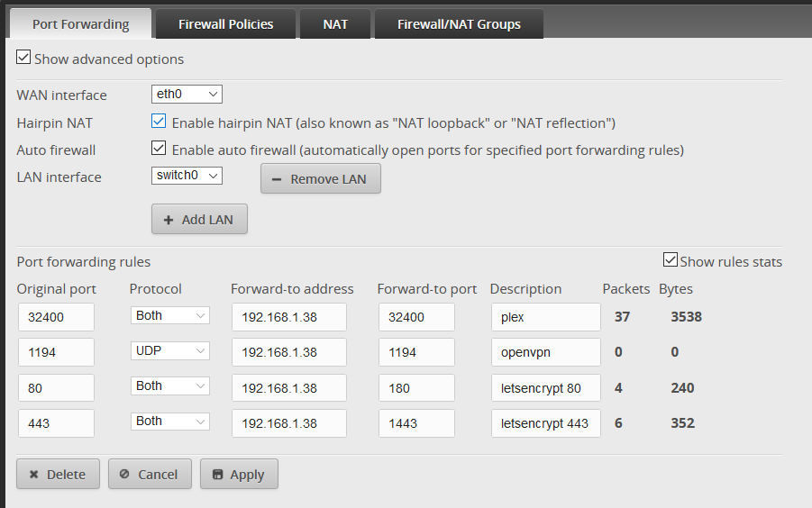Image resolution: width=812 pixels, height=508 pixels.
Task: Click the Delete button
Action: (x=58, y=474)
